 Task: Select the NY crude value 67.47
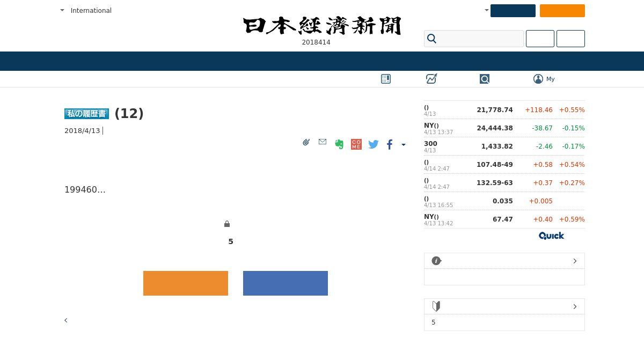point(503,219)
